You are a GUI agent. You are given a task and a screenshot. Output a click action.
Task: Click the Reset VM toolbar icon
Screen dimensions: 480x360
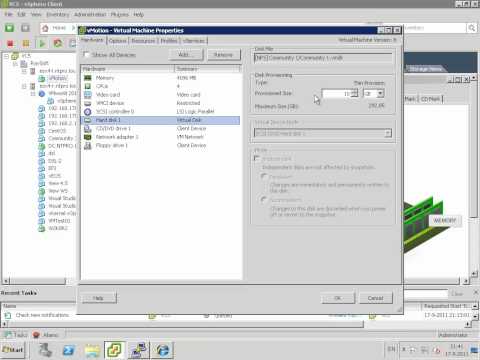click(x=58, y=43)
